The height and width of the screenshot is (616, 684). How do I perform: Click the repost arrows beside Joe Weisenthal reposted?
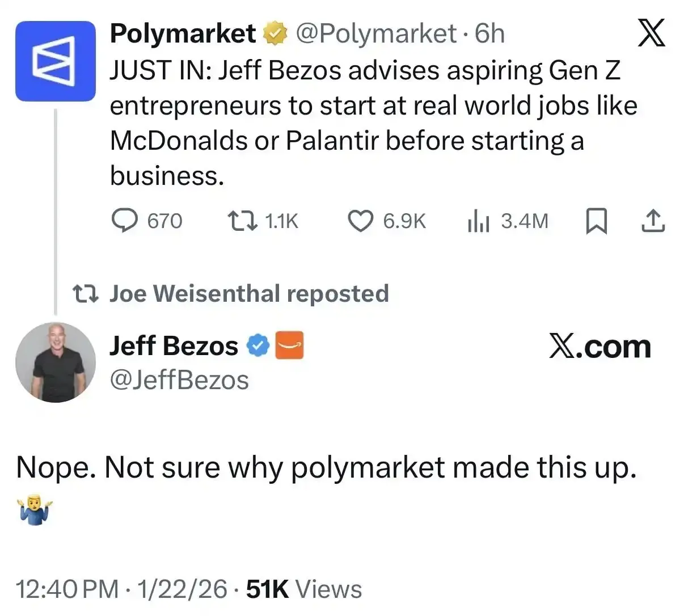84,293
